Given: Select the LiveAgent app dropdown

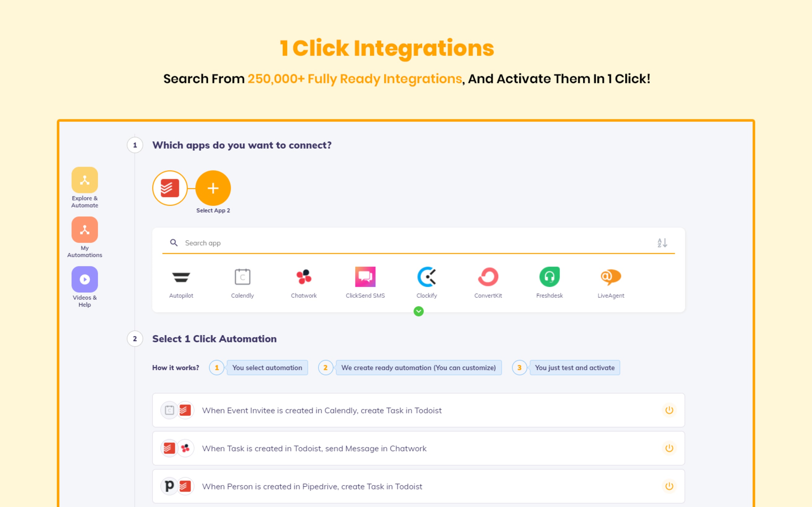Looking at the screenshot, I should [610, 282].
